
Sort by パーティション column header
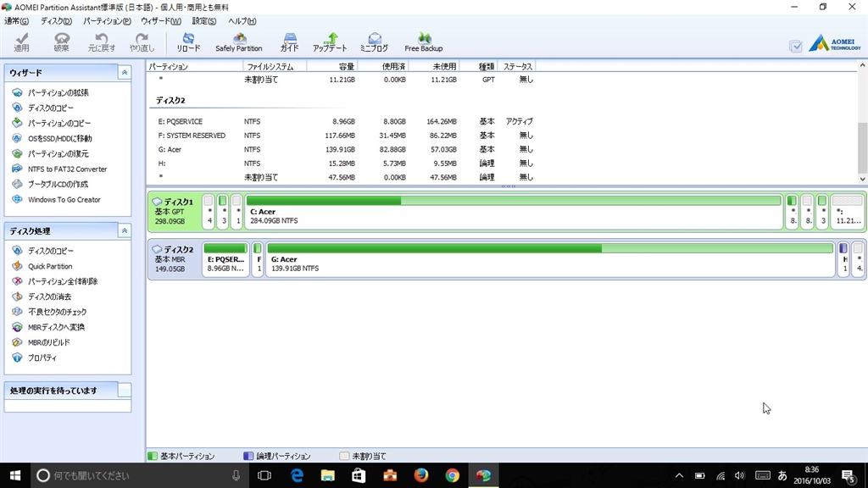[195, 66]
